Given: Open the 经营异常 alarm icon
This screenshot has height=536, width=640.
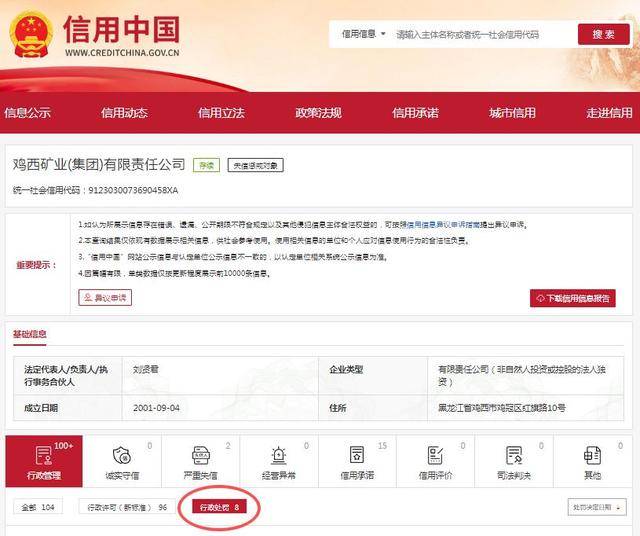Looking at the screenshot, I should [279, 455].
